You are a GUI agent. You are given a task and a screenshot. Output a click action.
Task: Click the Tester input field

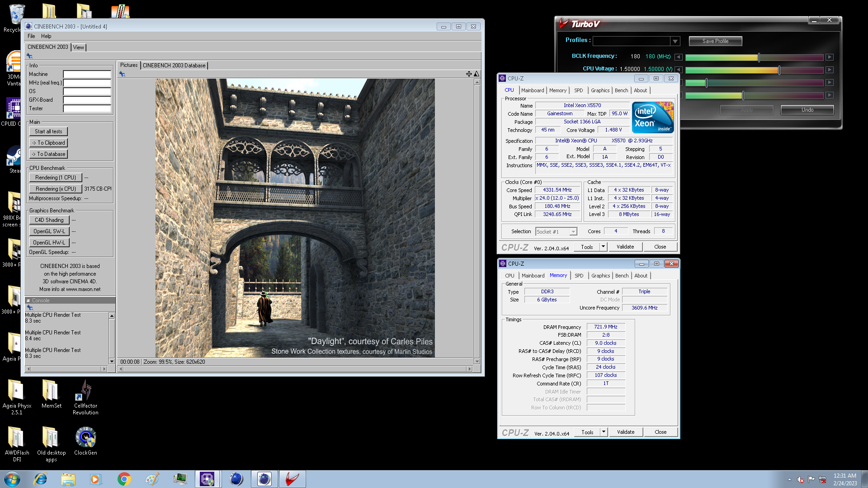87,108
